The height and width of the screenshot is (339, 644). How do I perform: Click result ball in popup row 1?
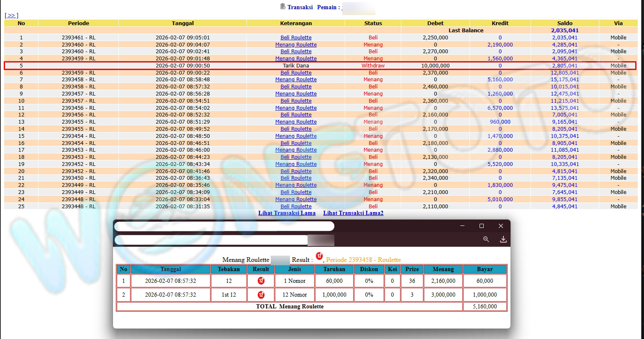261,281
